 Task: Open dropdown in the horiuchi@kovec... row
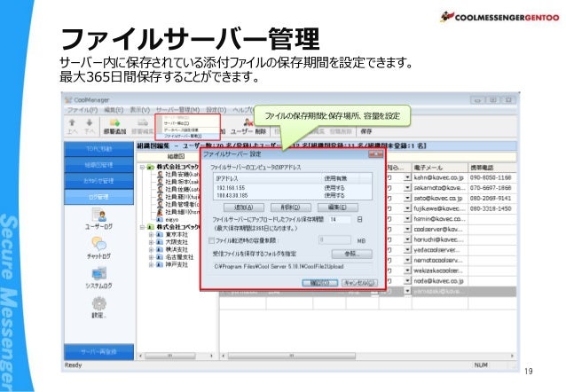click(407, 239)
